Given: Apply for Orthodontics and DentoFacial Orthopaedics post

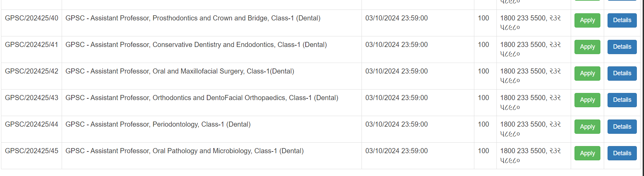Looking at the screenshot, I should (x=587, y=100).
